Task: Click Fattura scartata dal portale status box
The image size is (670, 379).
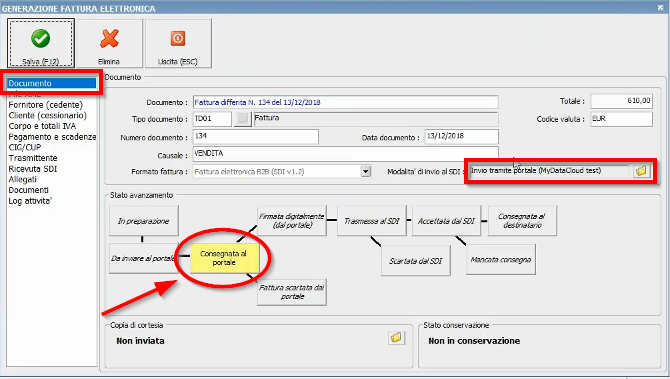Action: point(292,291)
